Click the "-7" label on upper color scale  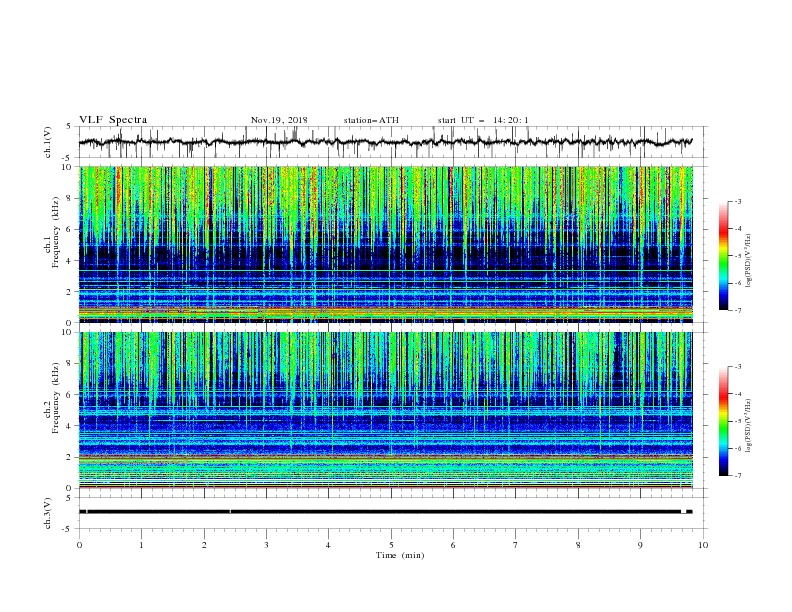point(738,310)
